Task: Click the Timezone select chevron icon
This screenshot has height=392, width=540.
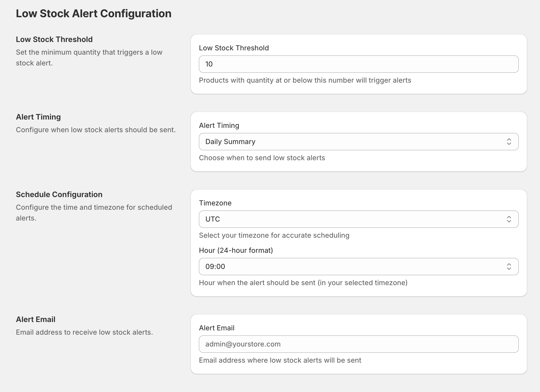Action: tap(509, 219)
